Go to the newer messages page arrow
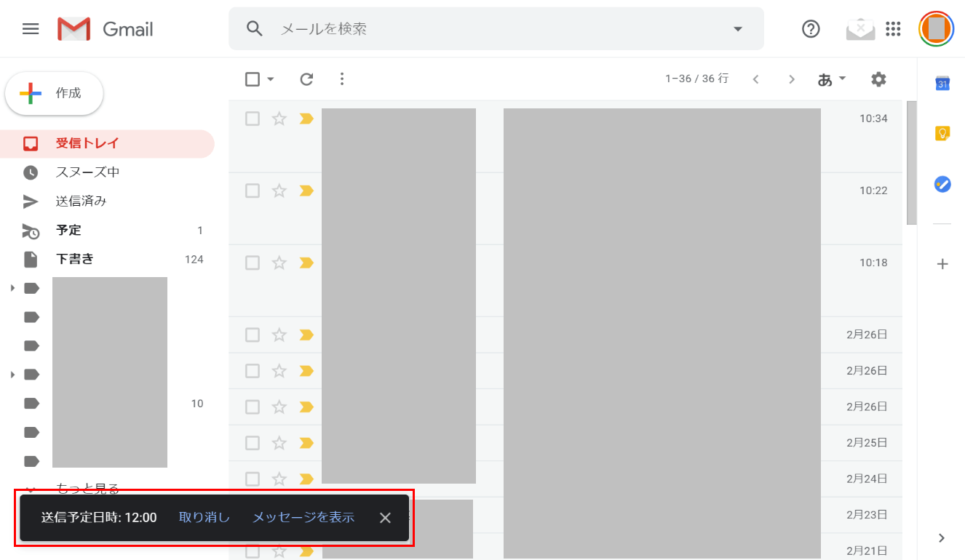Viewport: 965px width, 560px height. (755, 79)
